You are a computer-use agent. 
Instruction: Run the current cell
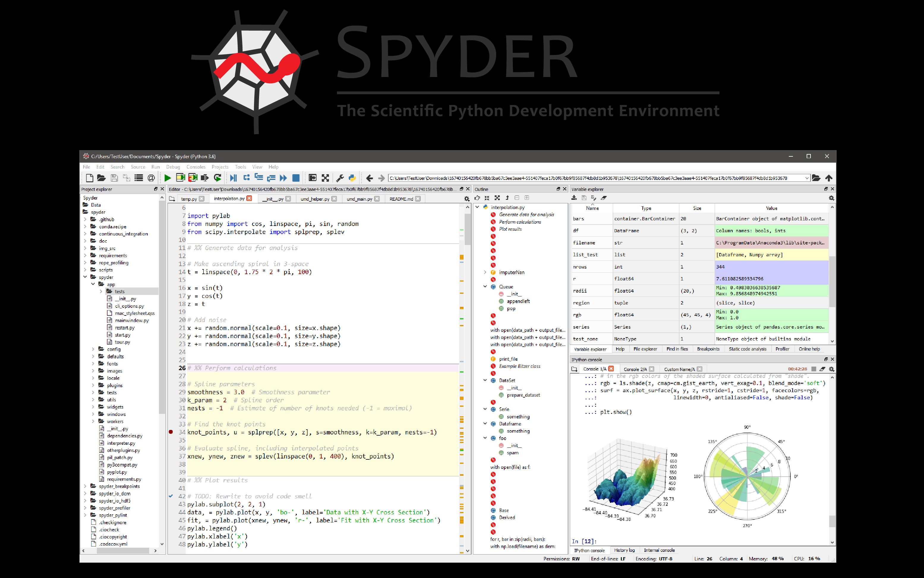coord(180,178)
